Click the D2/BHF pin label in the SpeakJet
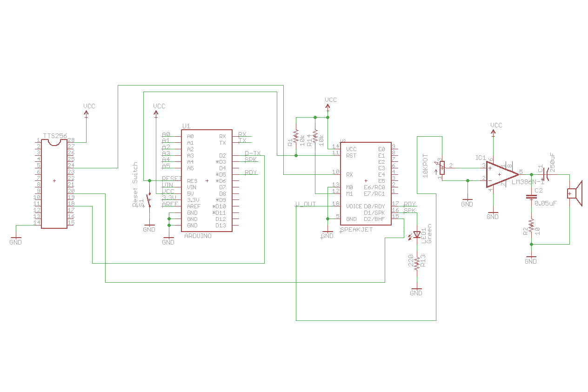The height and width of the screenshot is (392, 588). coord(374,219)
